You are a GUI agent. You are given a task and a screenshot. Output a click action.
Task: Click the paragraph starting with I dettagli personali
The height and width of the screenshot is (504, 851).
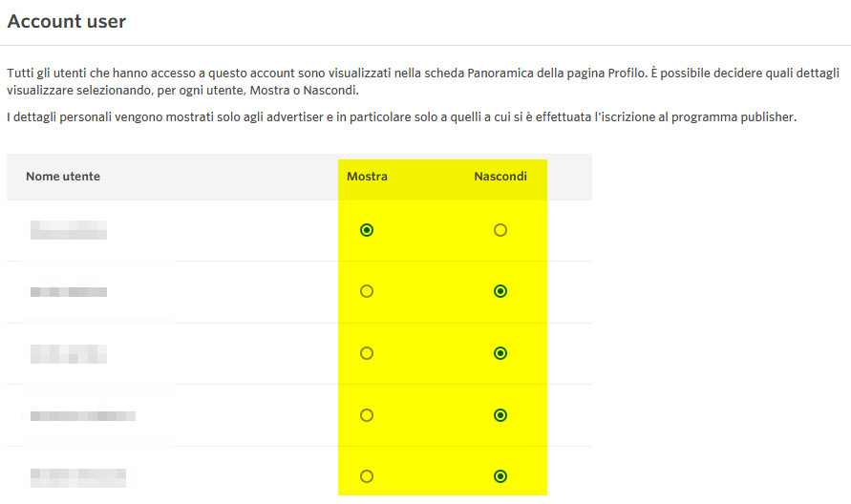(x=401, y=117)
